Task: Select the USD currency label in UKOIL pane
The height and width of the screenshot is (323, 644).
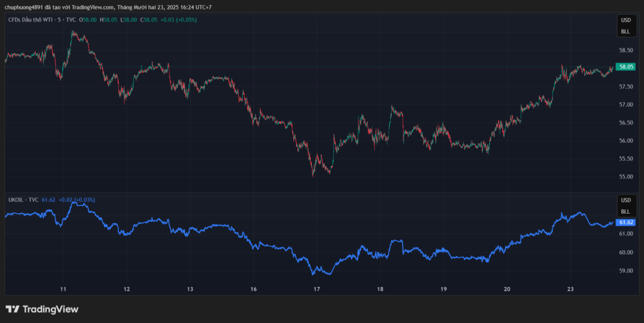Action: [625, 200]
